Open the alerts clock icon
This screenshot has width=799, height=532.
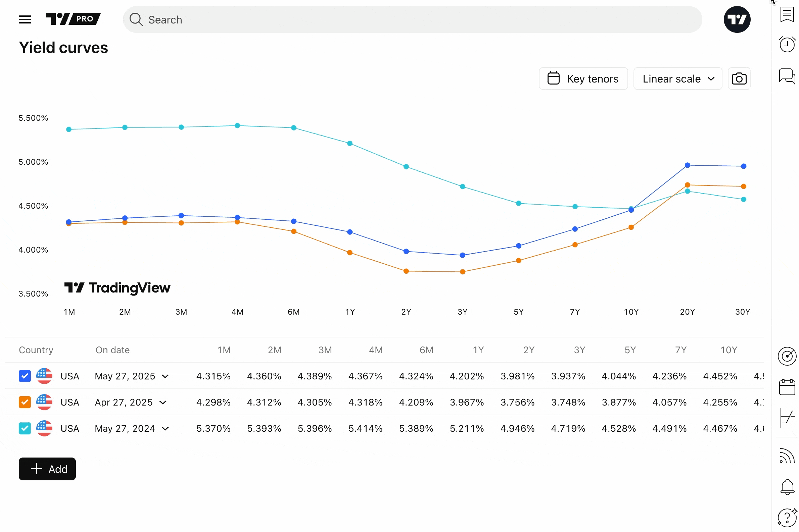click(x=787, y=45)
